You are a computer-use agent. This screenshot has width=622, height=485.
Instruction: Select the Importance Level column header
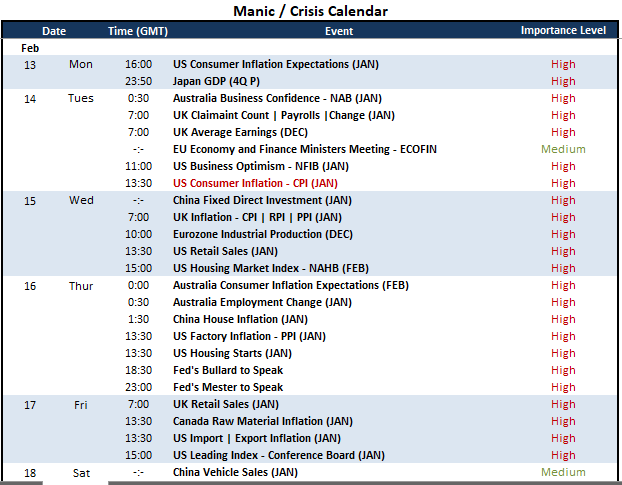(x=563, y=31)
